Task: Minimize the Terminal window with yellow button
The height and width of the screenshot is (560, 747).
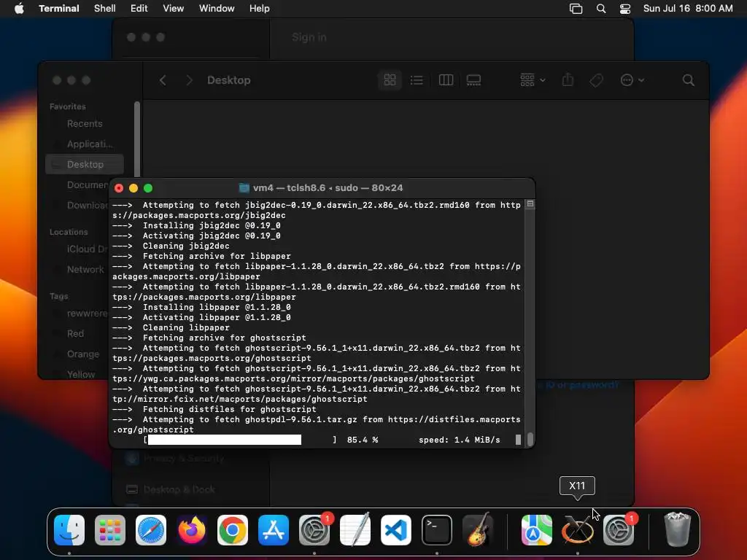Action: tap(133, 188)
